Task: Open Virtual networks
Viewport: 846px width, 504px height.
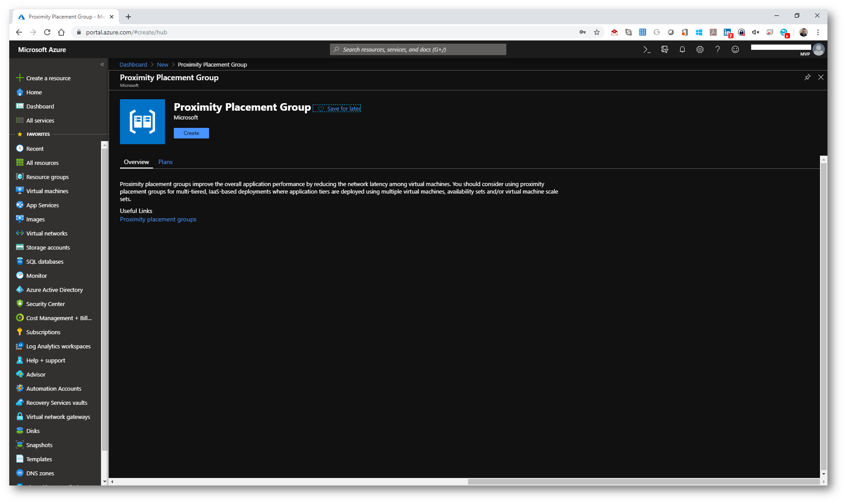Action: (47, 233)
